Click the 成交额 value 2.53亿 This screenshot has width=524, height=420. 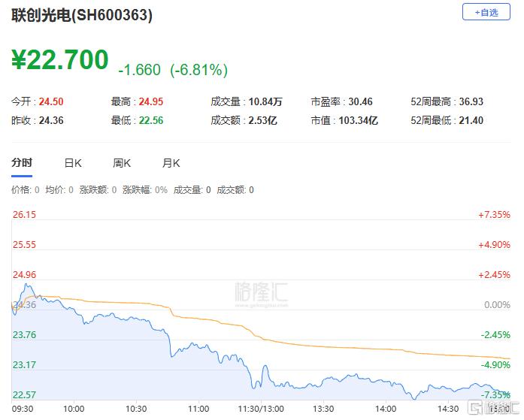(262, 120)
